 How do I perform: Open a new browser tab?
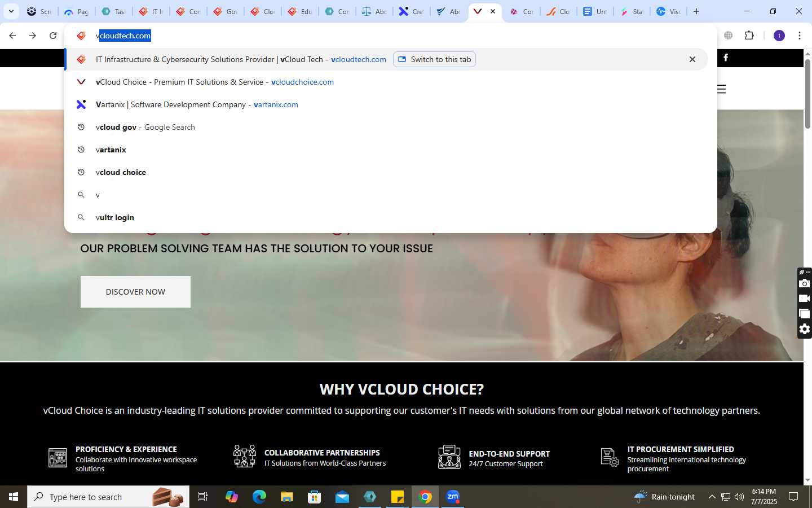[x=696, y=11]
